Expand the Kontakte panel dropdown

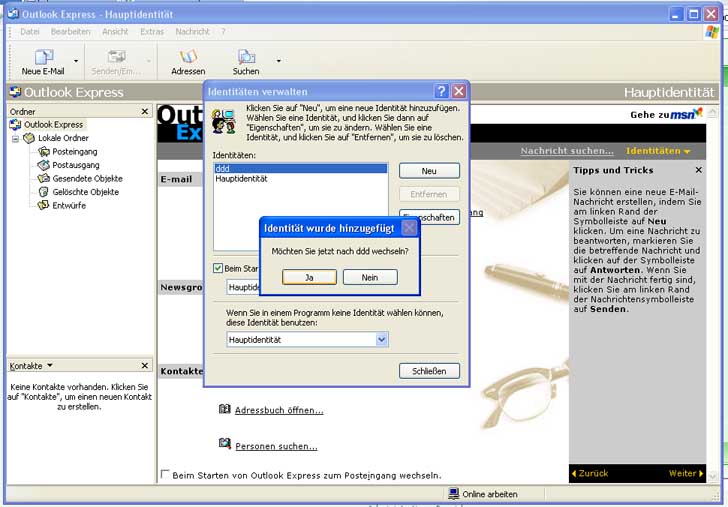50,366
